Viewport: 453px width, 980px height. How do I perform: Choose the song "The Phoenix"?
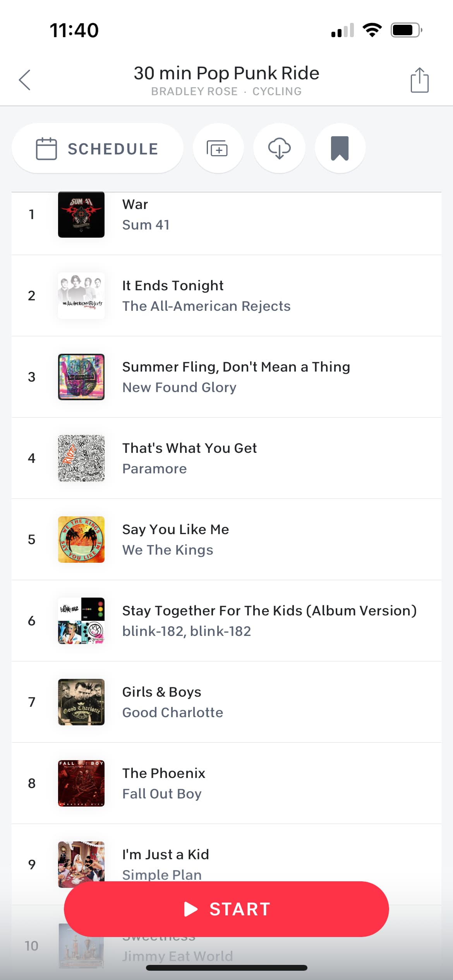click(163, 773)
